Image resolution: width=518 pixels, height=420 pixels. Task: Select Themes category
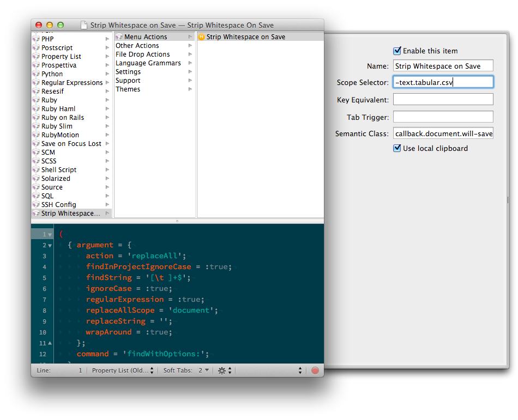coord(155,89)
